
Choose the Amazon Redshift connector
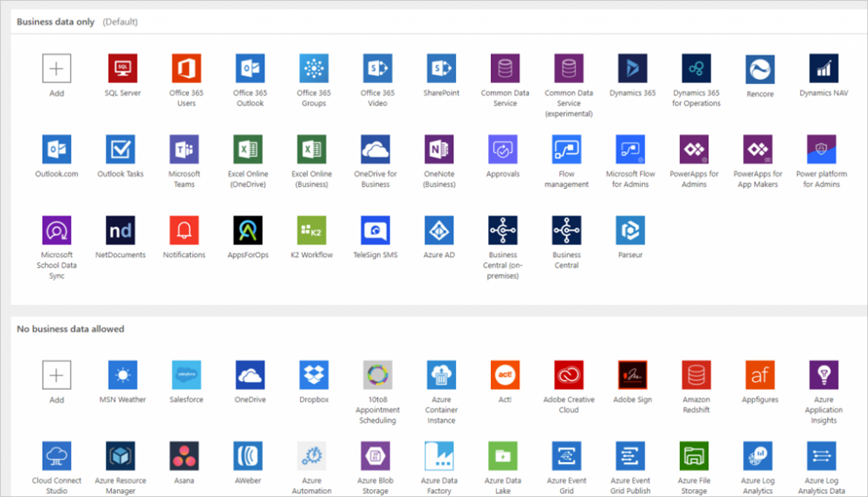[696, 375]
